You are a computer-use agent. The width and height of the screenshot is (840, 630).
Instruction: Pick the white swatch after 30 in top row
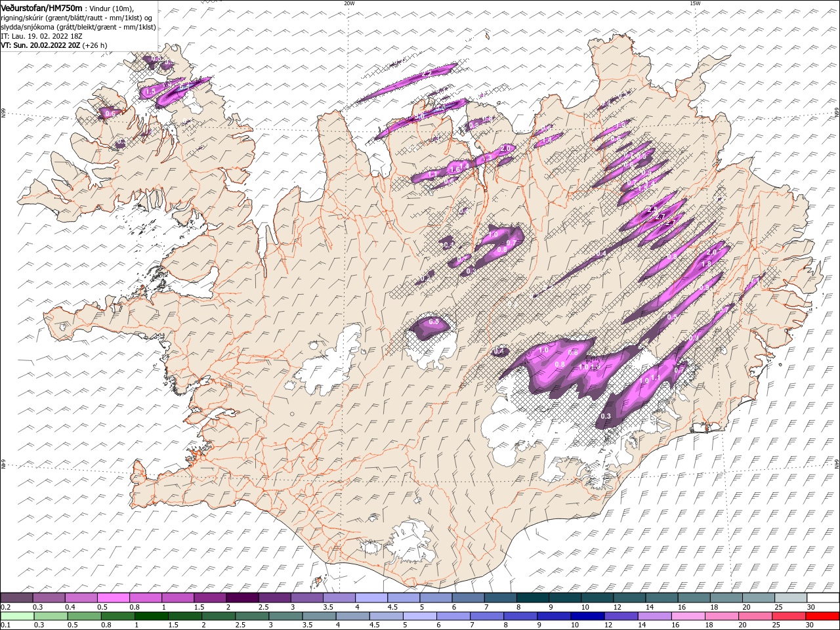[824, 598]
